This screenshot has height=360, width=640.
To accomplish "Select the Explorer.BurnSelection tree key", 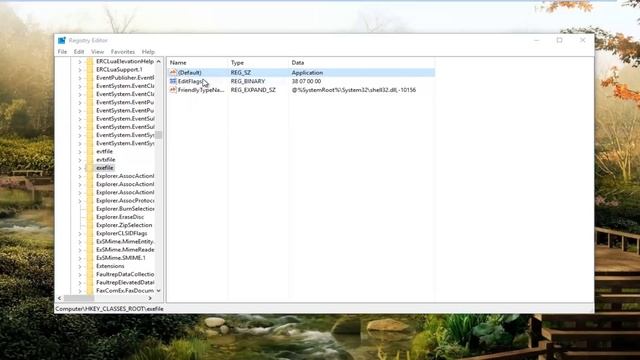I will 125,209.
